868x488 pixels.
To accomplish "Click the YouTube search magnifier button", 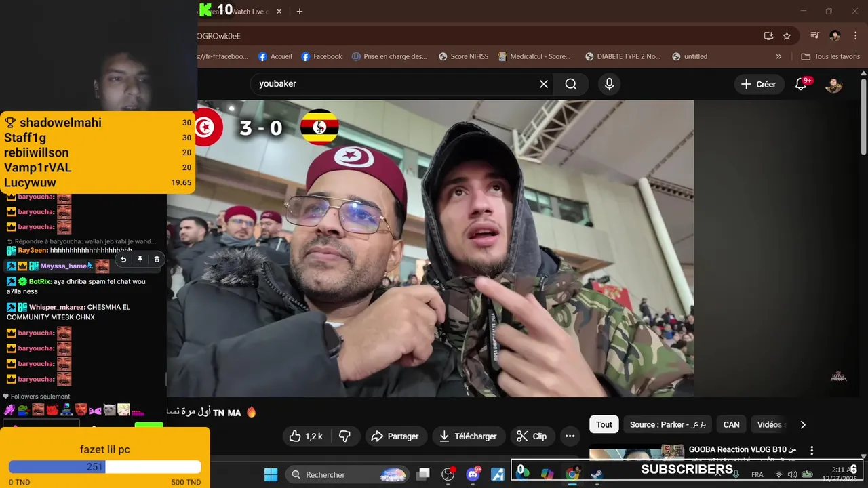I will pos(571,84).
